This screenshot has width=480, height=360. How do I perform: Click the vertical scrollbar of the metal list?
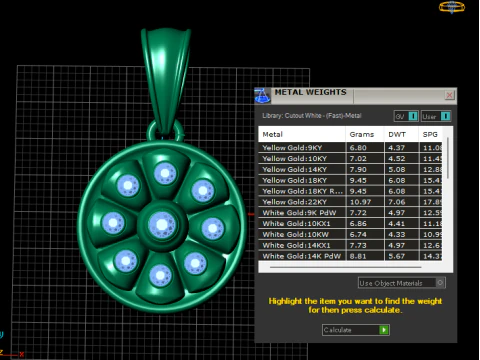447,158
